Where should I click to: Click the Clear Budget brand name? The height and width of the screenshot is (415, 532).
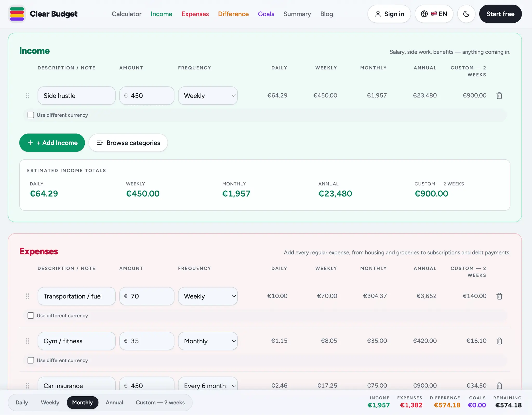click(54, 14)
